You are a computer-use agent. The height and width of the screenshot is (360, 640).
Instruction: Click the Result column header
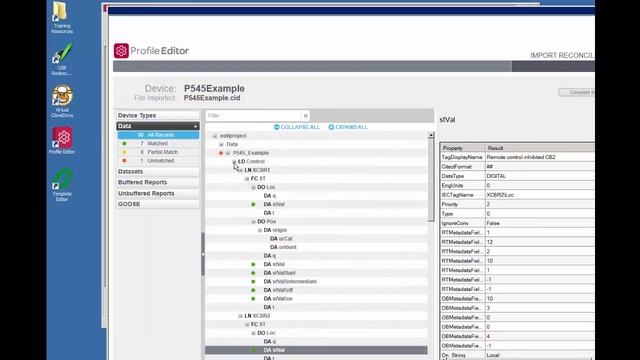point(540,148)
